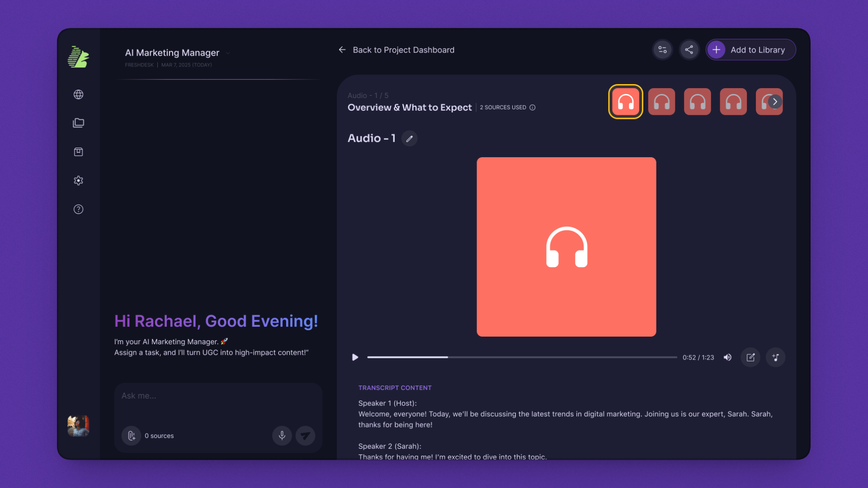Click the Overview & What to Expect title

coord(410,108)
